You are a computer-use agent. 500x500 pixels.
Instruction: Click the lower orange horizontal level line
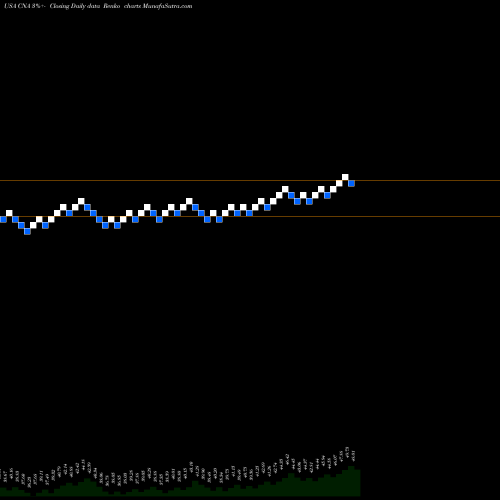[250, 216]
